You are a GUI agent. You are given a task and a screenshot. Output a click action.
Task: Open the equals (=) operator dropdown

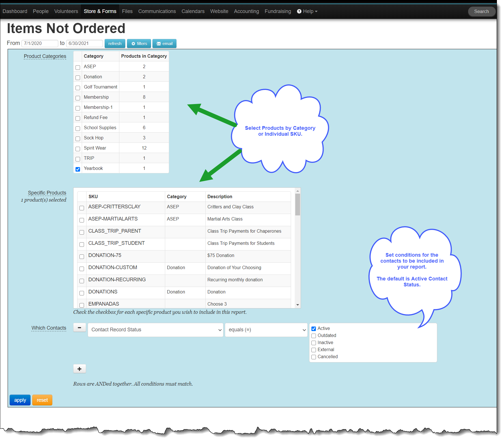(266, 330)
